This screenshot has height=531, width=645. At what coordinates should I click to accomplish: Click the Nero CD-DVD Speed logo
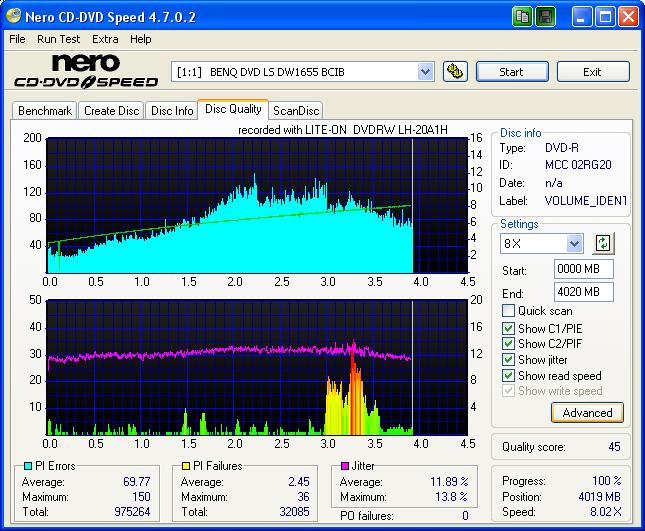86,71
